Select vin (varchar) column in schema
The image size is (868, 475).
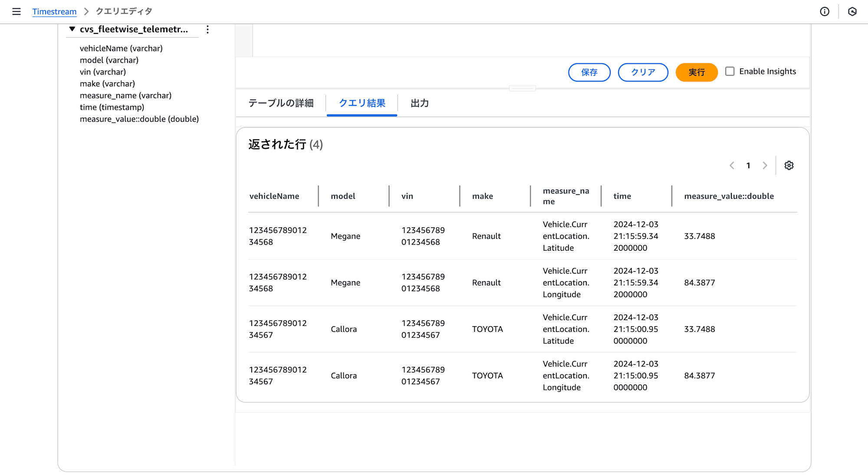click(x=103, y=72)
